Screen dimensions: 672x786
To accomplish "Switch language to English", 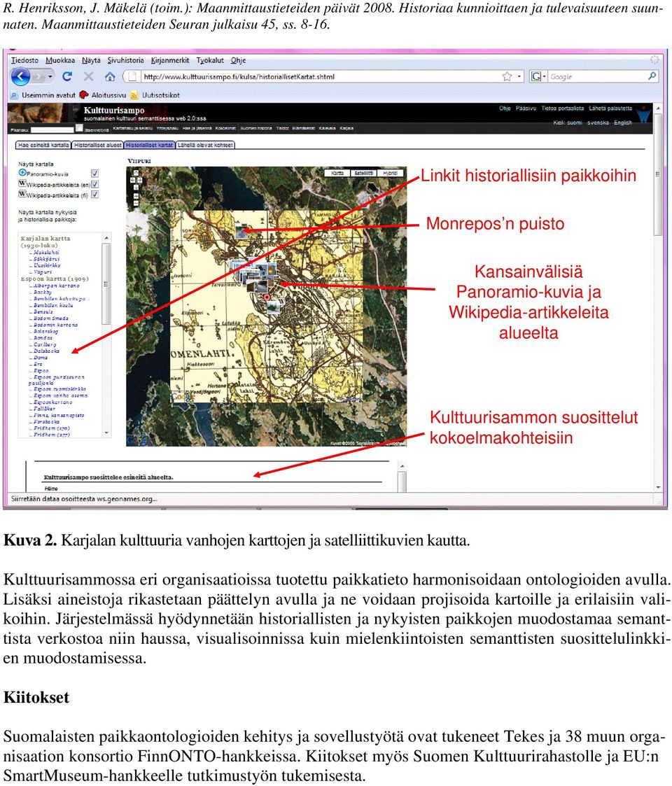I will 623,122.
